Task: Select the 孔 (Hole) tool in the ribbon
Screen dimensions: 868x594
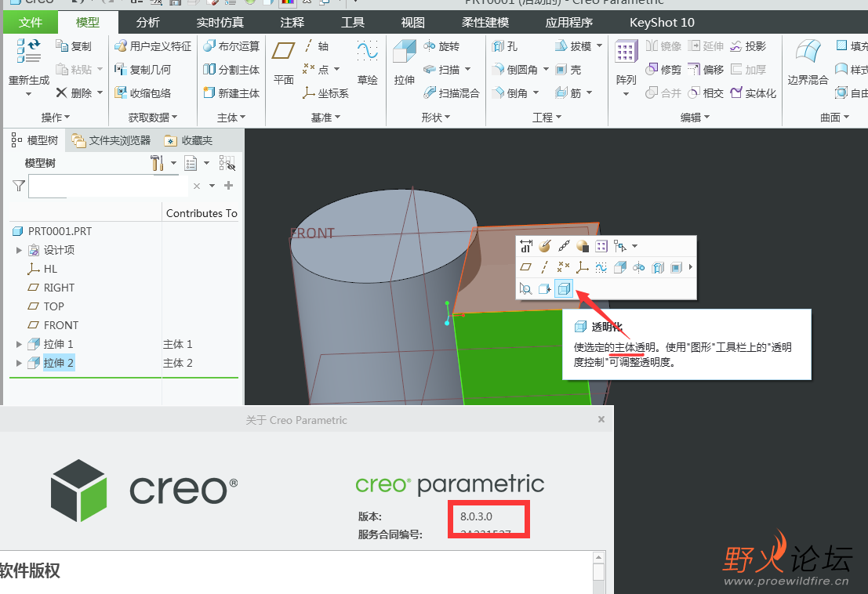Action: point(504,46)
